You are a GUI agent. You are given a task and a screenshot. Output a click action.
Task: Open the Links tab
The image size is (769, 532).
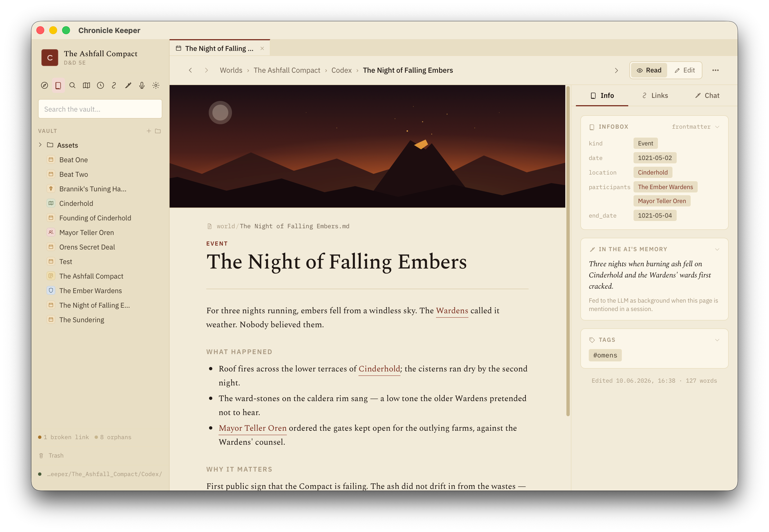click(x=655, y=96)
